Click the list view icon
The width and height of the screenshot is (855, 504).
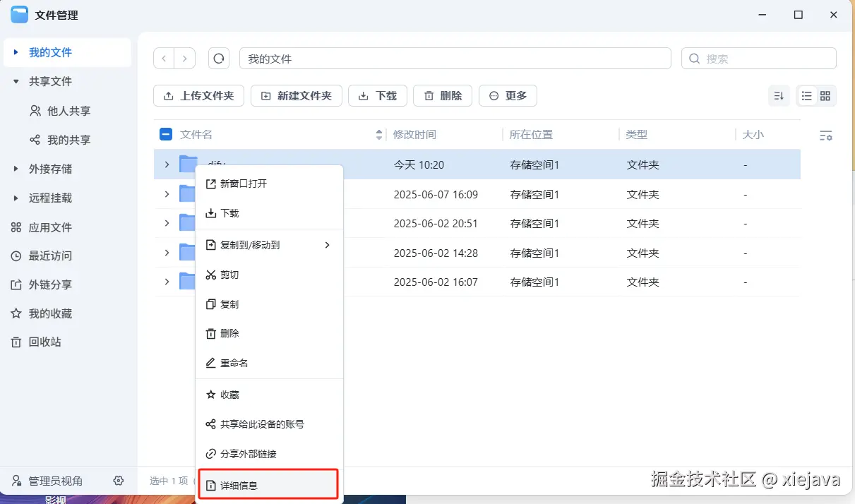pos(806,95)
